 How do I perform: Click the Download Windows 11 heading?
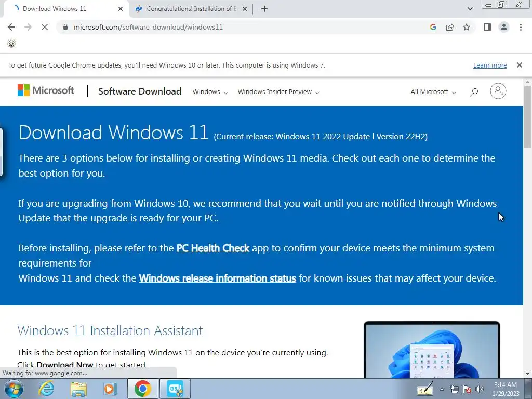(x=113, y=132)
